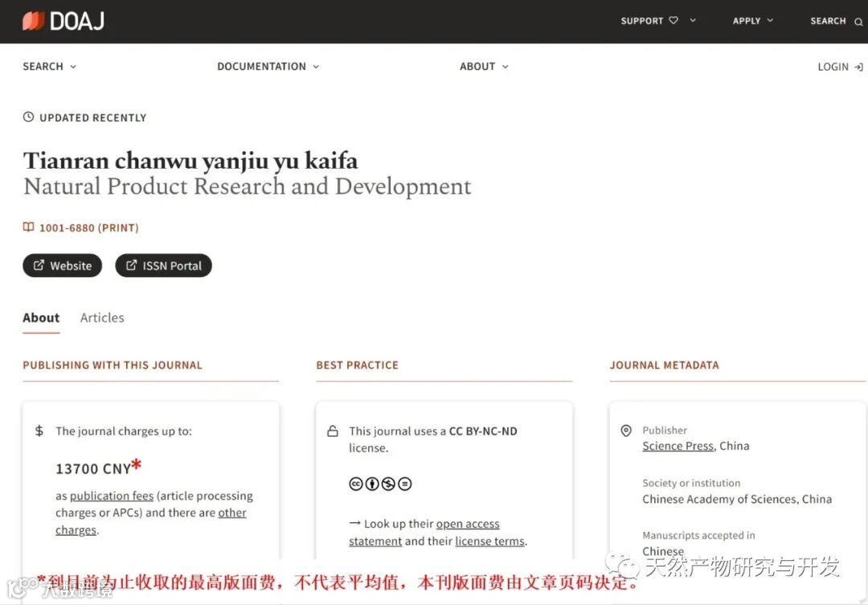Select the About tab
Viewport: 868px width, 605px height.
41,317
